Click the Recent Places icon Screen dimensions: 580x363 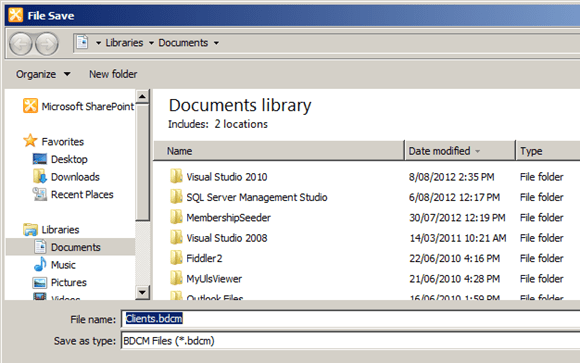coord(40,194)
